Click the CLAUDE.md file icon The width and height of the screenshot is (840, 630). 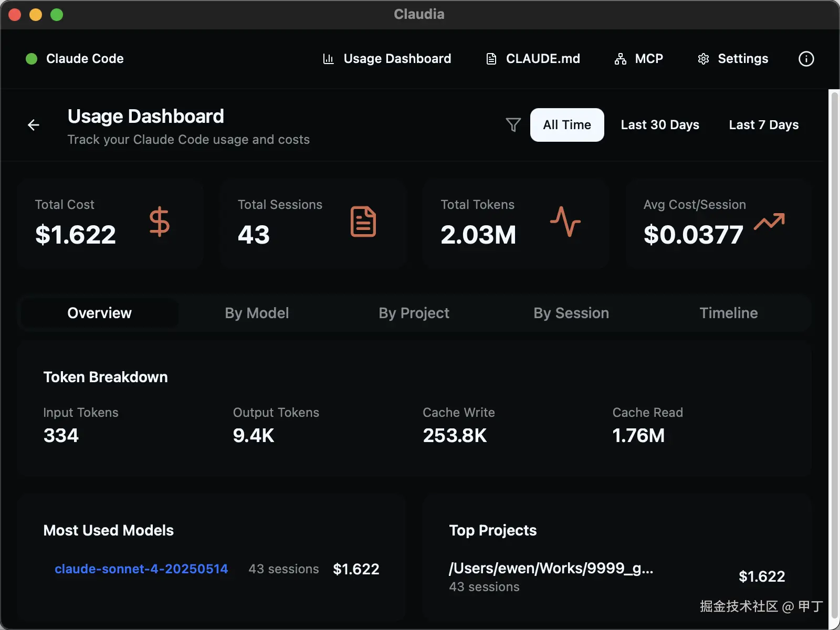click(x=491, y=59)
